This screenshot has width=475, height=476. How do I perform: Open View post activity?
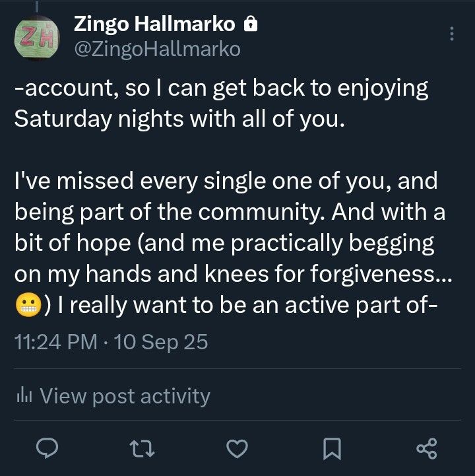click(124, 396)
